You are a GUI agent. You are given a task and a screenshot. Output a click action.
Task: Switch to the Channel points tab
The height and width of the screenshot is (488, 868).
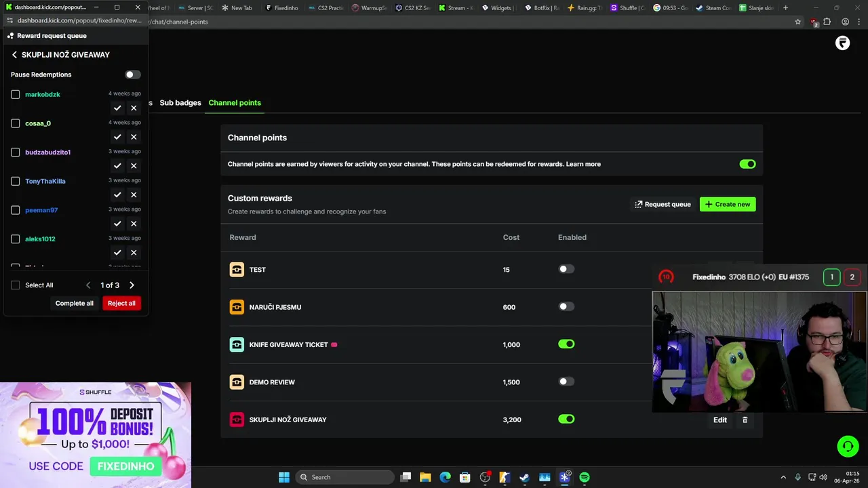tap(235, 103)
